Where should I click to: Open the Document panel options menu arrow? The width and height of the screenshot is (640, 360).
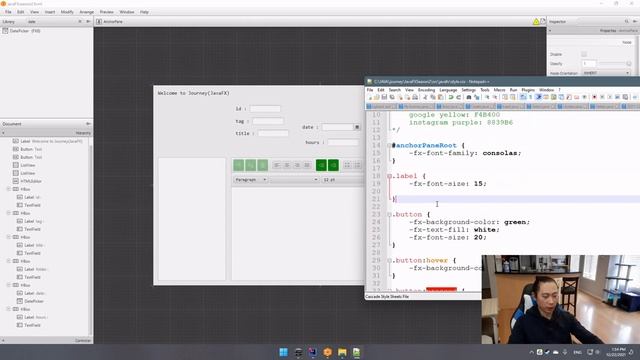click(x=88, y=124)
